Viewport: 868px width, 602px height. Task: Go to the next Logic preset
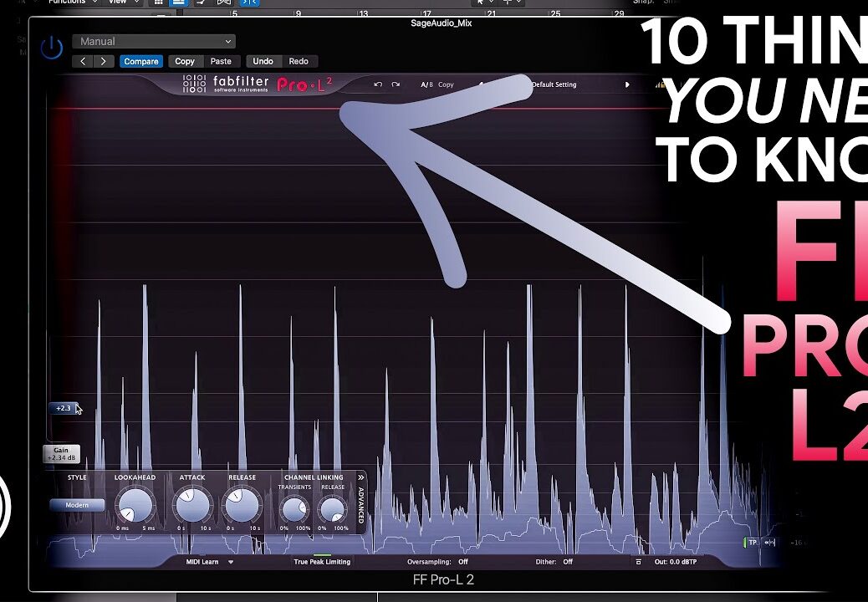coord(104,61)
